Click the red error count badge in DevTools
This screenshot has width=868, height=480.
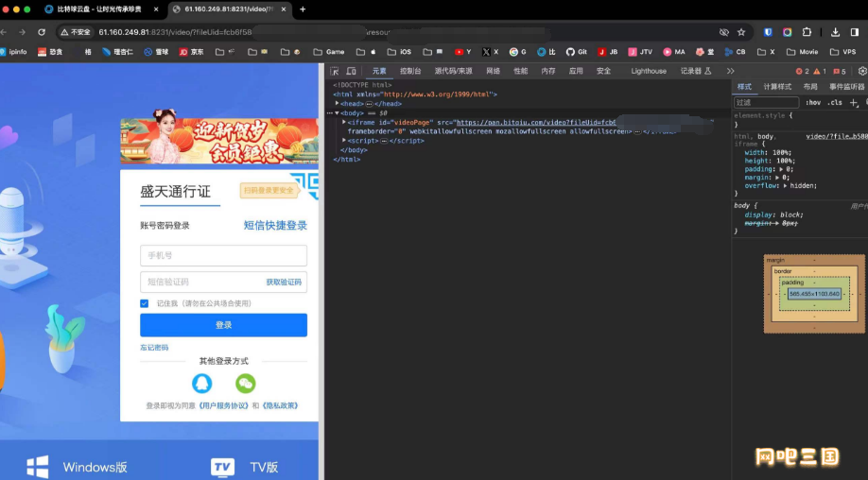[x=802, y=71]
